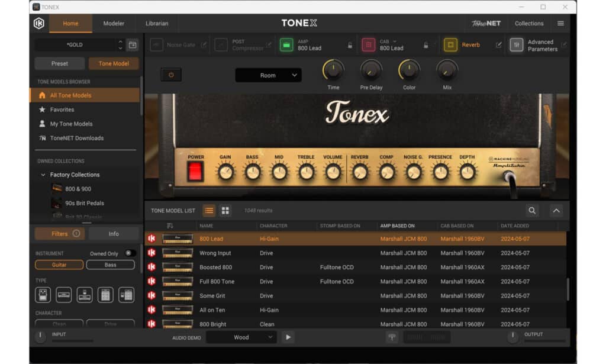
Task: Click the Advanced Parameters sliders icon
Action: (516, 45)
